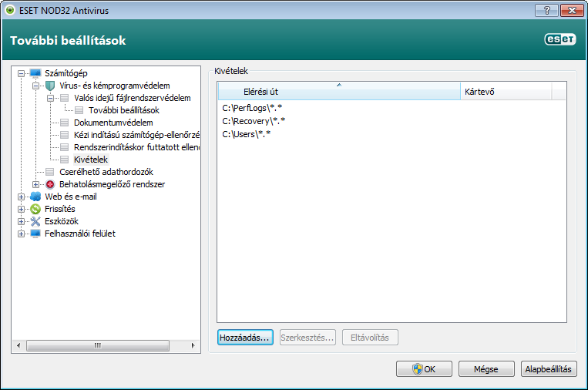Image resolution: width=588 pixels, height=390 pixels.
Task: Click tree scrollbar right arrow
Action: click(193, 345)
